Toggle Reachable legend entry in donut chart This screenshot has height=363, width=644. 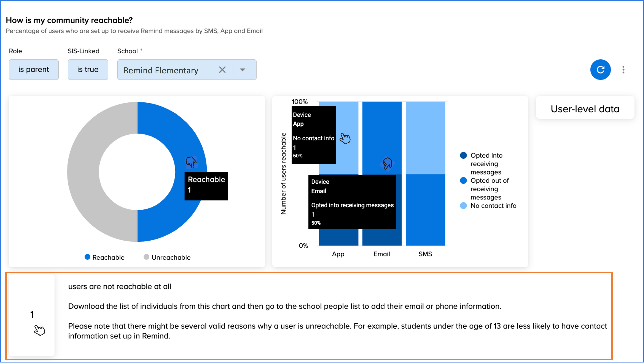[x=104, y=257]
